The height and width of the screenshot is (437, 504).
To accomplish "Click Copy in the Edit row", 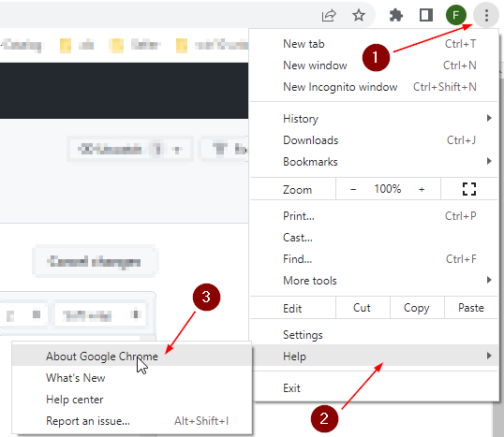I will click(417, 308).
